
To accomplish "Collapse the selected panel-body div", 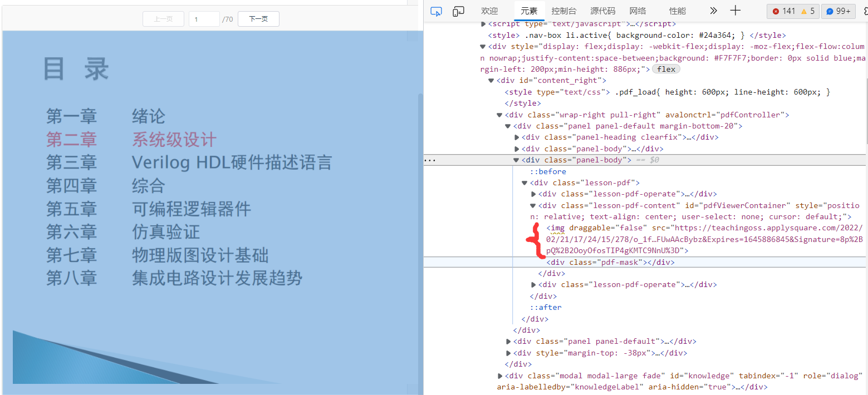I will click(516, 160).
